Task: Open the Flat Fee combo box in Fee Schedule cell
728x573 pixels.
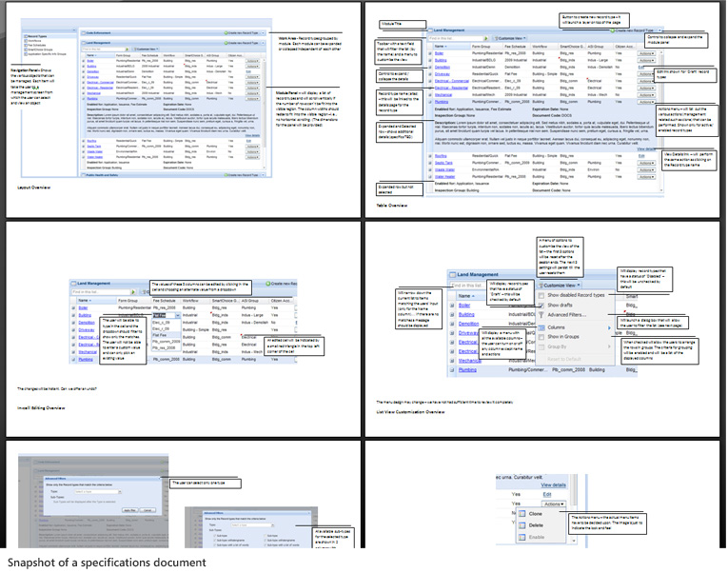Action: click(x=178, y=315)
